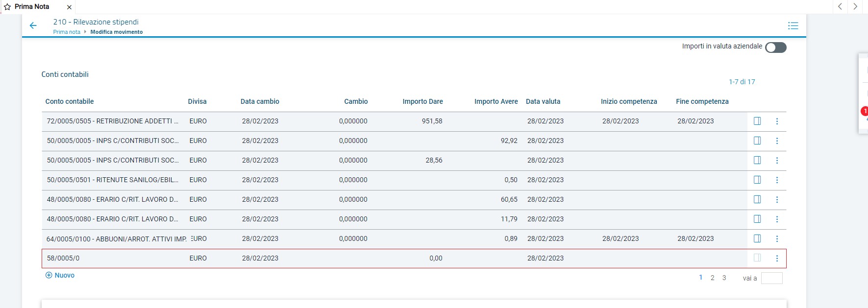Click the back arrow beside Rilevazione stipendi
868x308 pixels.
(33, 26)
